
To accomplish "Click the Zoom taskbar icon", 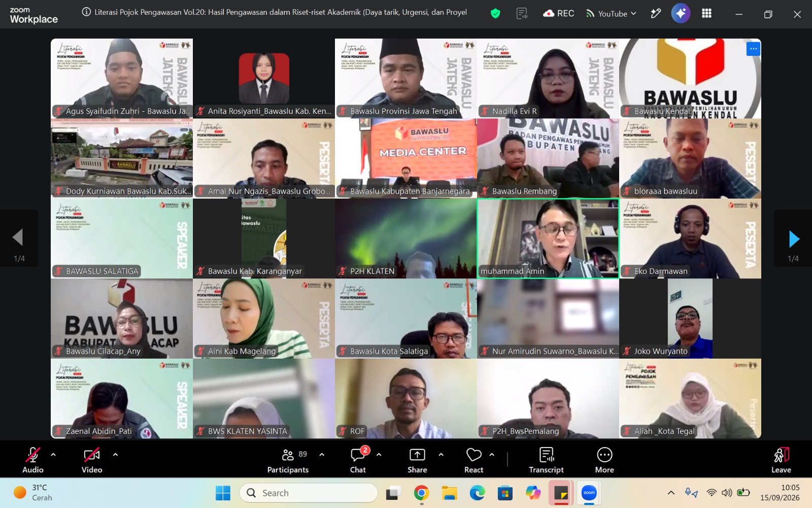I will pos(589,493).
